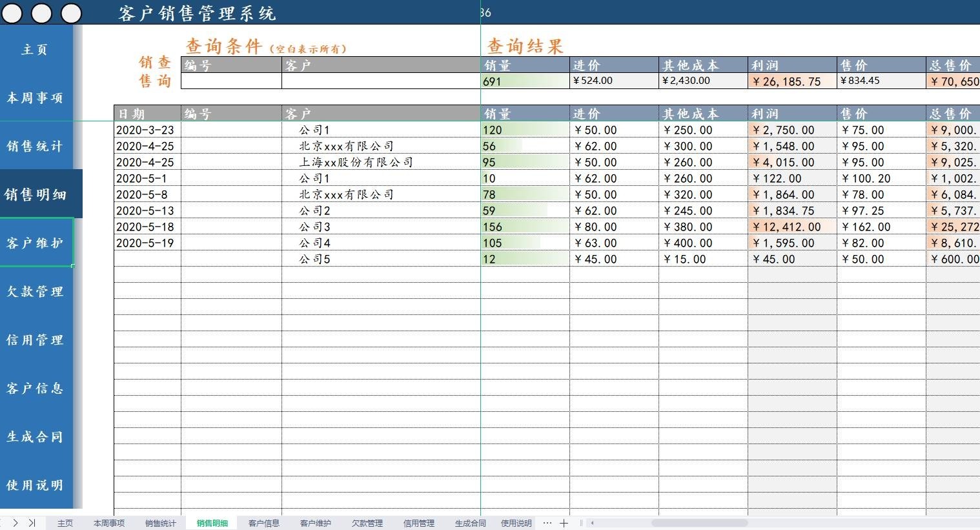Select the date cell 2020-5-8
980x530 pixels.
(x=147, y=194)
